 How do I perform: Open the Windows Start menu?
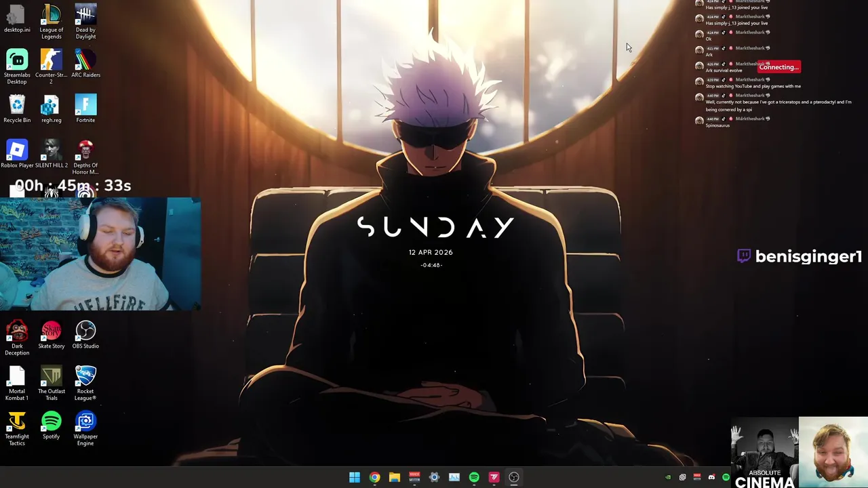click(354, 477)
